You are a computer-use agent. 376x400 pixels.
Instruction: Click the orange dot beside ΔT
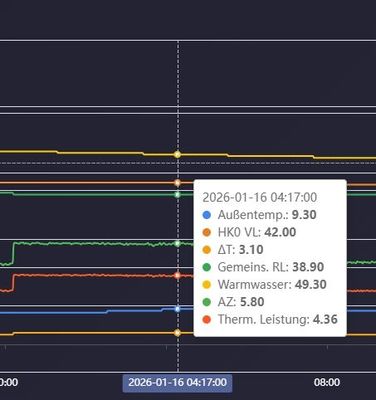click(x=207, y=250)
